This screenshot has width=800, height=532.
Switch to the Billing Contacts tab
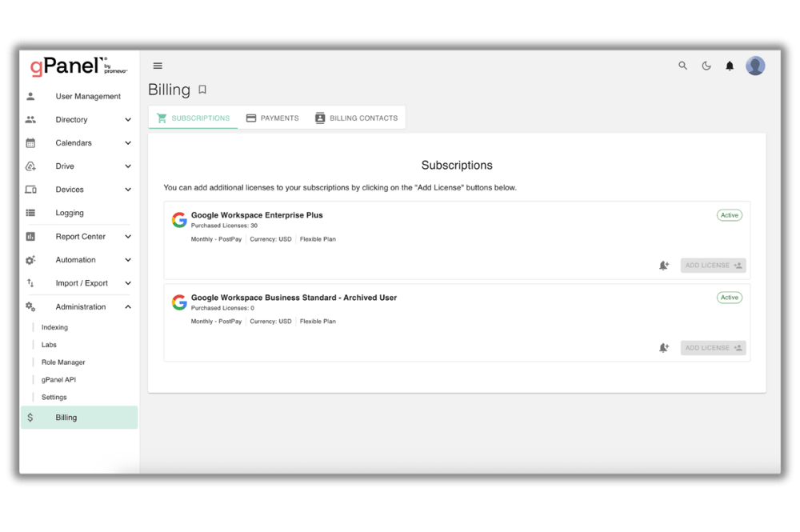(x=356, y=118)
